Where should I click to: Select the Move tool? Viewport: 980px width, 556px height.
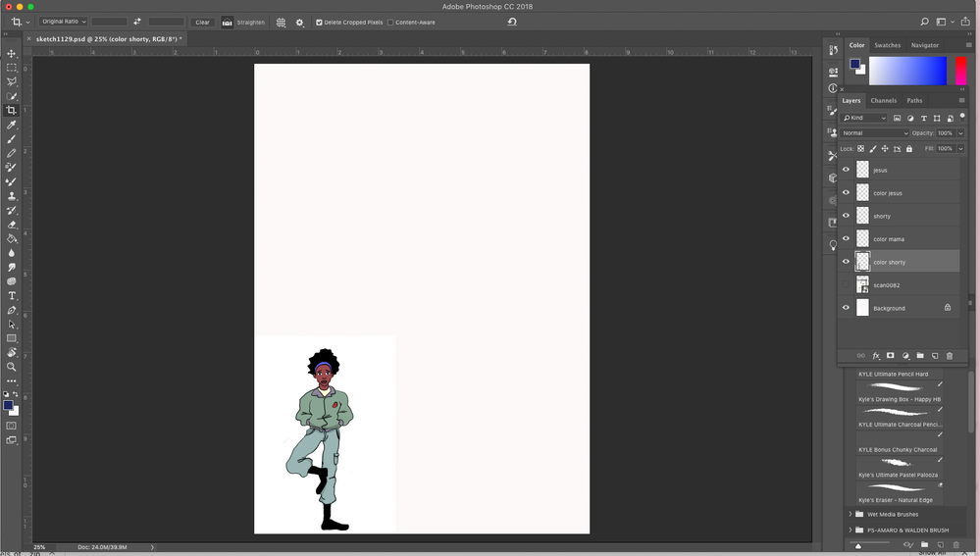click(x=11, y=53)
